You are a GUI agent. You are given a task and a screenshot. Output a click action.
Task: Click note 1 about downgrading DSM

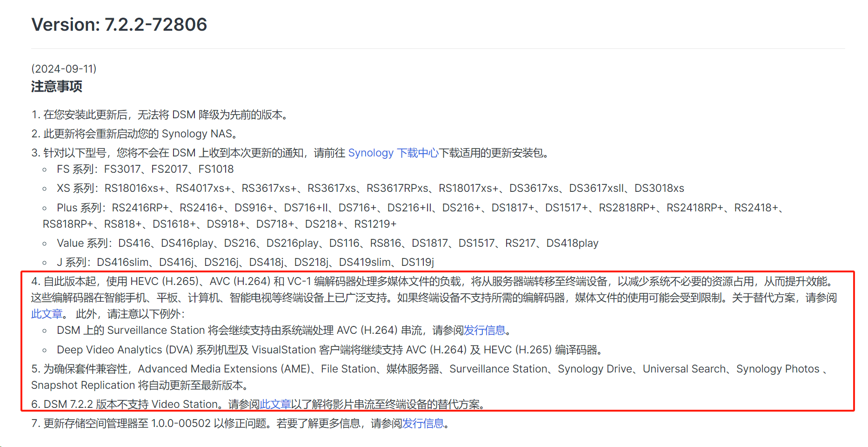(161, 115)
